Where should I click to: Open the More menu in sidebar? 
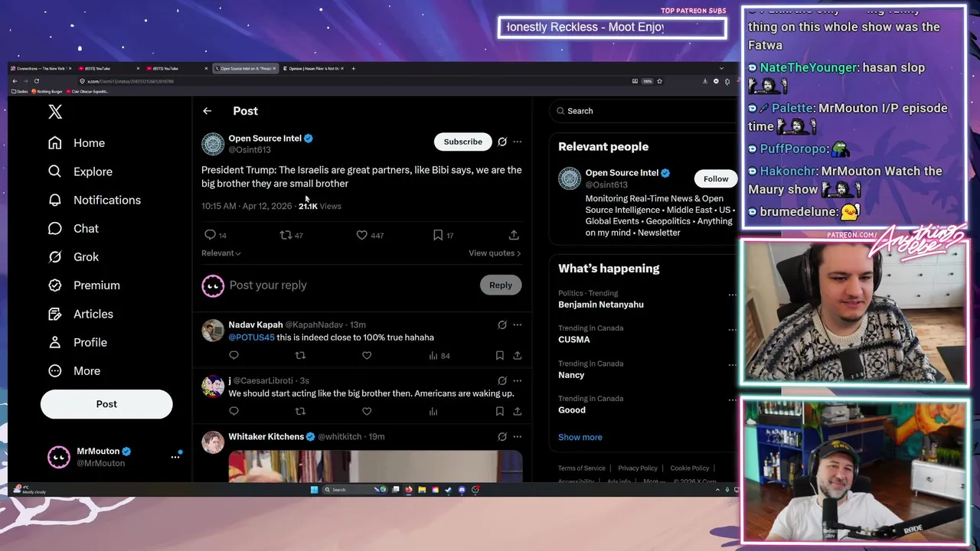pos(74,370)
